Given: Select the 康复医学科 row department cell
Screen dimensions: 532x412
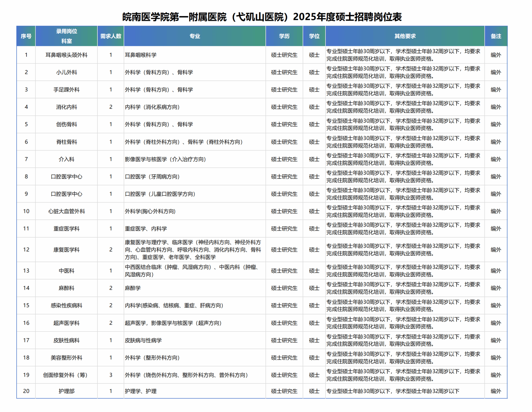Looking at the screenshot, I should (x=66, y=250).
